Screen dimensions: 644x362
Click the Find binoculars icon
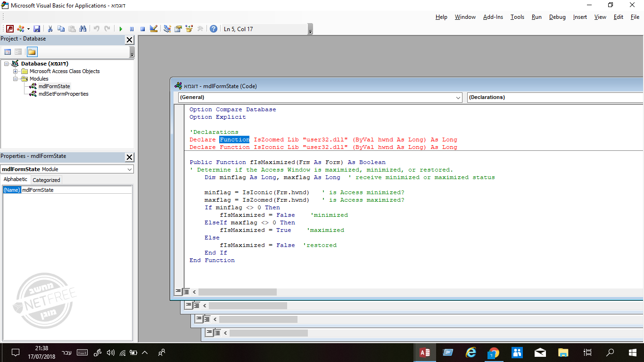(x=83, y=29)
